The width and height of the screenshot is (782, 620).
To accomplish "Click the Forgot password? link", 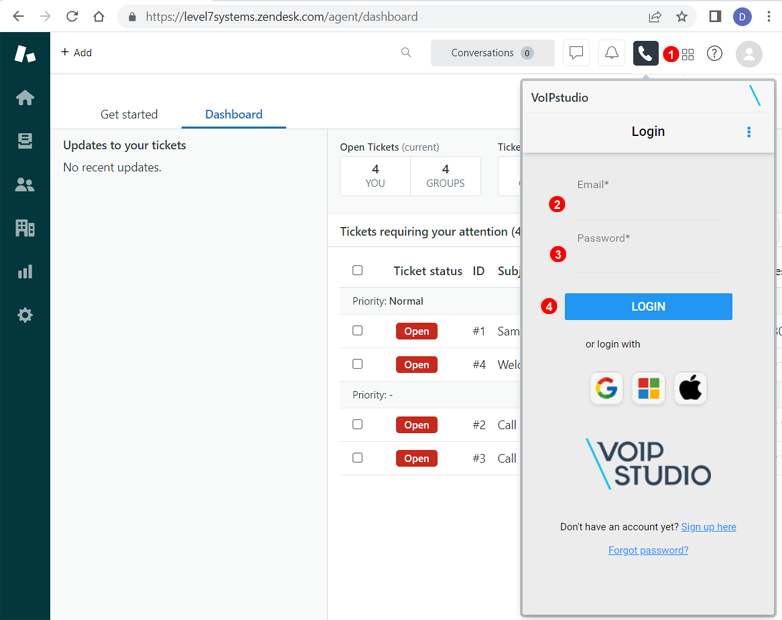I will coord(648,550).
